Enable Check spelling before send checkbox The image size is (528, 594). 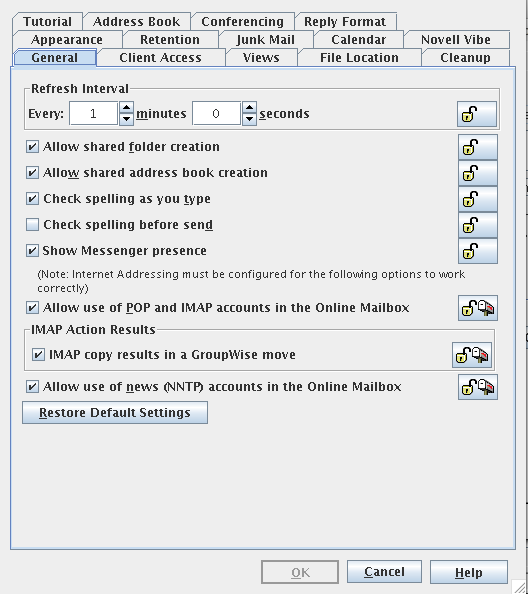click(x=32, y=225)
